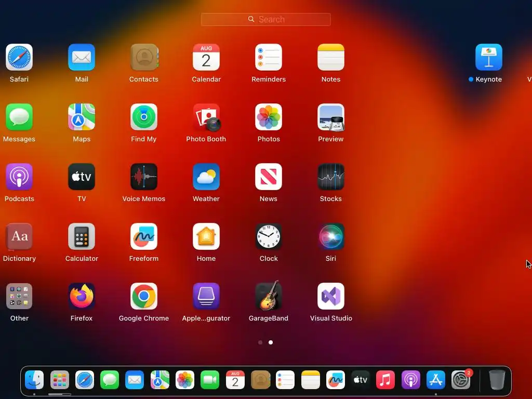Open the News app
Viewport: 532px width, 399px height.
coord(269,177)
